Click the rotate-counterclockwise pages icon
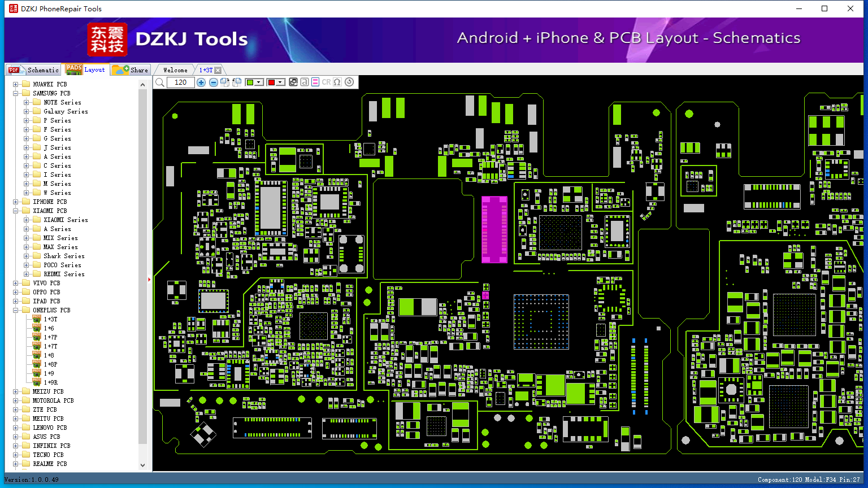The width and height of the screenshot is (868, 488). point(237,82)
